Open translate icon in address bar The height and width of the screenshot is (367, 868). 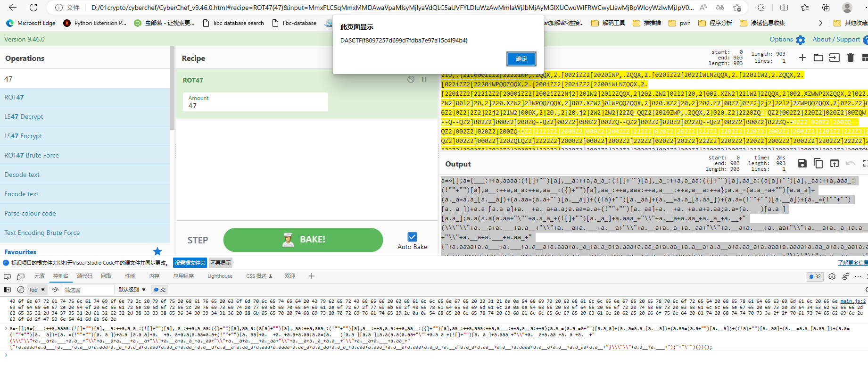pyautogui.click(x=720, y=8)
